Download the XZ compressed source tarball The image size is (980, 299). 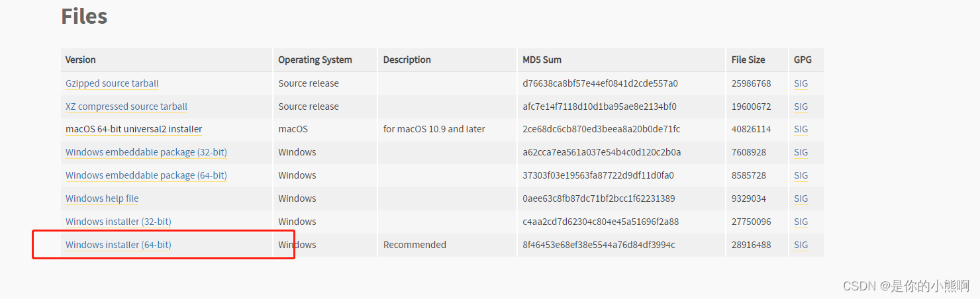[126, 107]
